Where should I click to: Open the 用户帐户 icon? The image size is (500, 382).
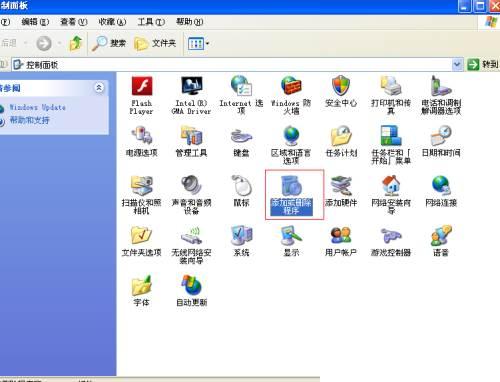click(x=341, y=235)
